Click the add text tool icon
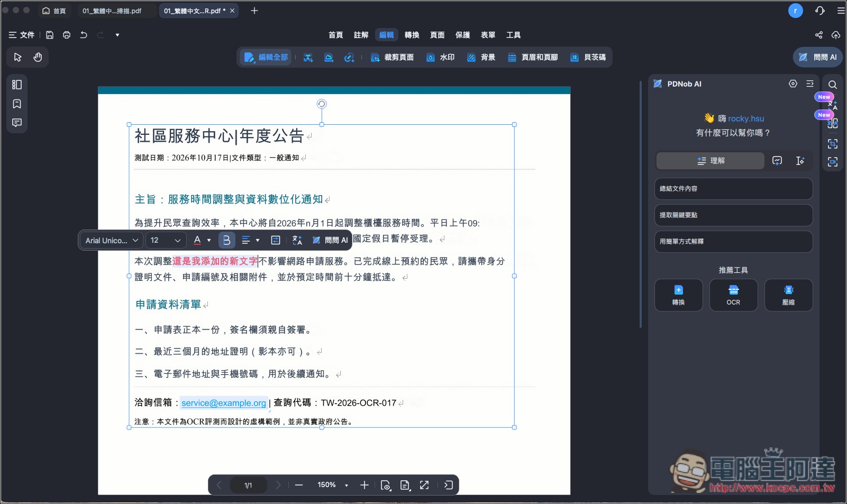 tap(308, 58)
